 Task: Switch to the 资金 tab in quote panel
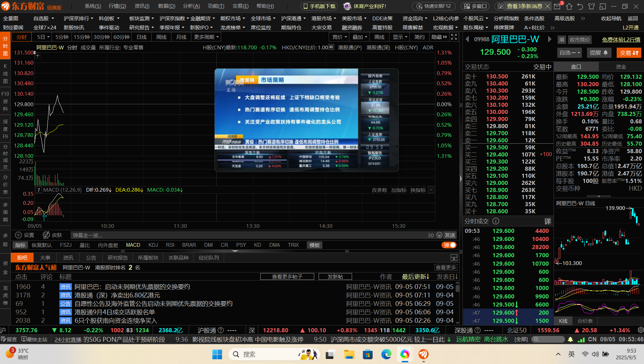click(621, 67)
